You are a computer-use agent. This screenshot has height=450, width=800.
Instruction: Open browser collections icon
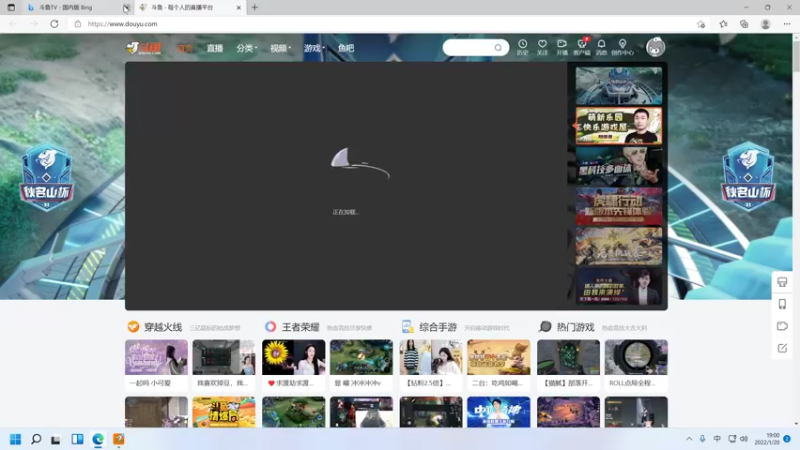tap(744, 24)
